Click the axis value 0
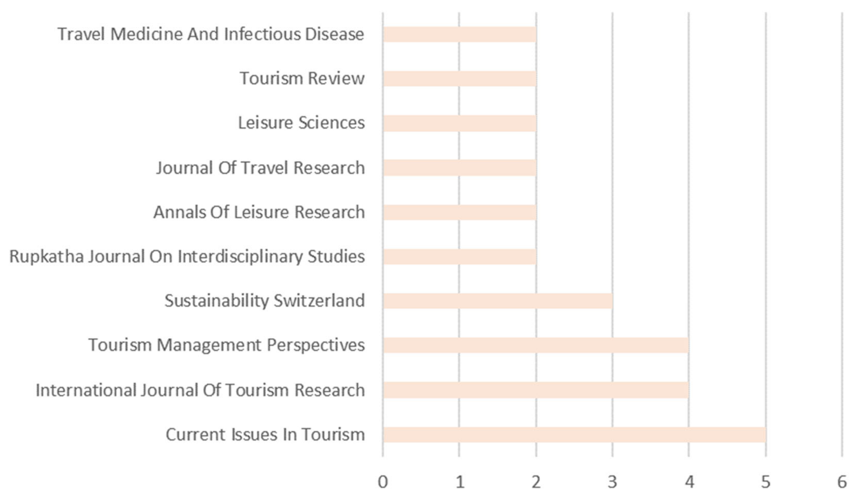The width and height of the screenshot is (861, 504). [x=383, y=482]
